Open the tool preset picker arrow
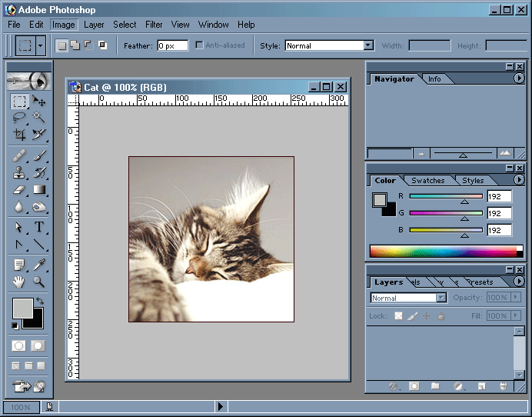The height and width of the screenshot is (417, 532). (x=41, y=45)
